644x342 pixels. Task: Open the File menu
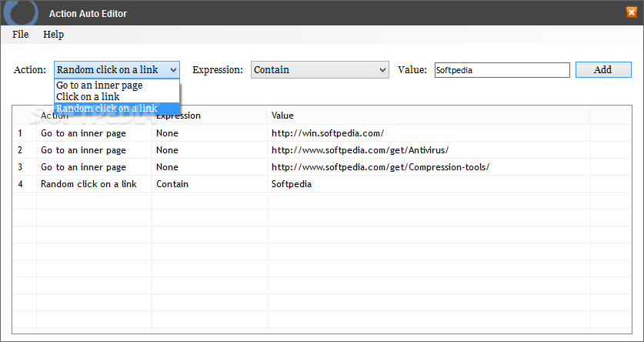point(20,35)
